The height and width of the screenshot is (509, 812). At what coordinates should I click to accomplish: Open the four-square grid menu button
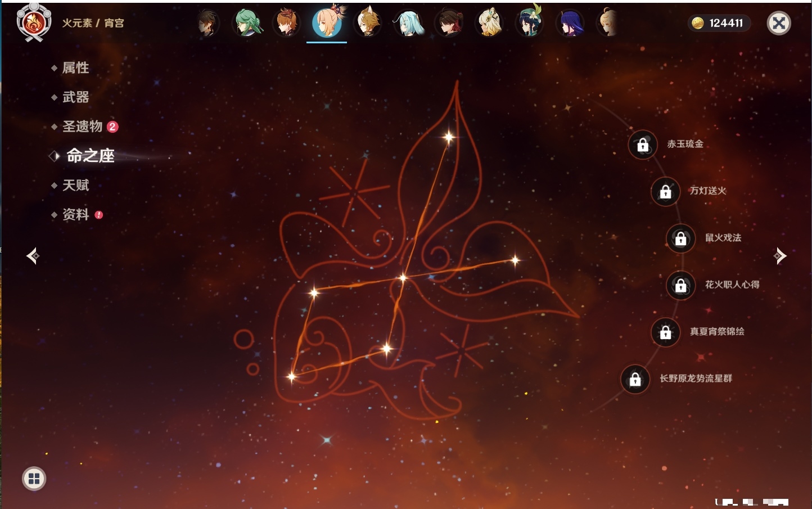34,479
